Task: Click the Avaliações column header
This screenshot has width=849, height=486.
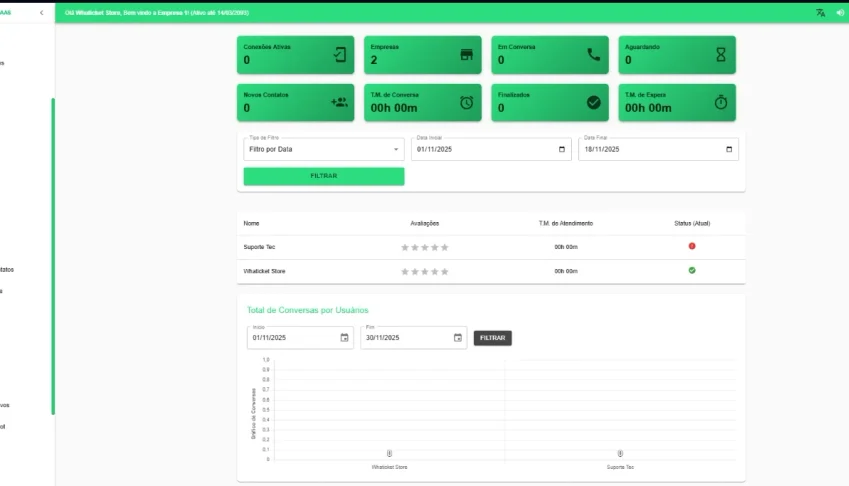Action: [x=424, y=224]
